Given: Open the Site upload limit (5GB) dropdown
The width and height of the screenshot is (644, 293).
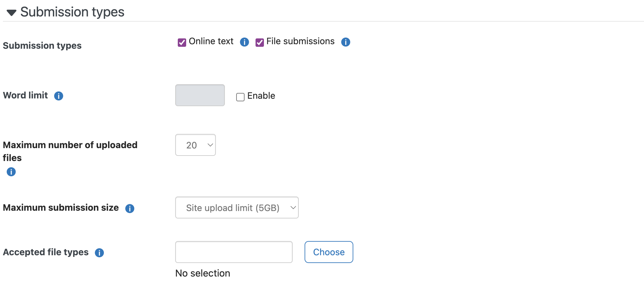Looking at the screenshot, I should pos(237,207).
